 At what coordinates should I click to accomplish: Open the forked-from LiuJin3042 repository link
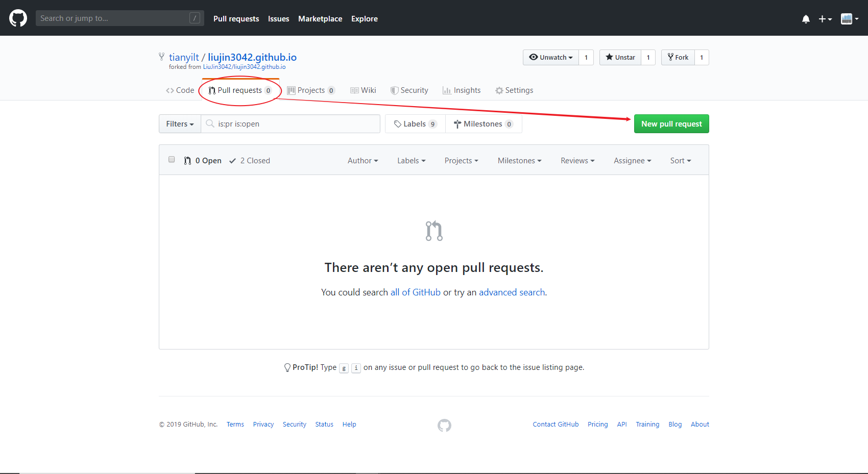tap(245, 67)
